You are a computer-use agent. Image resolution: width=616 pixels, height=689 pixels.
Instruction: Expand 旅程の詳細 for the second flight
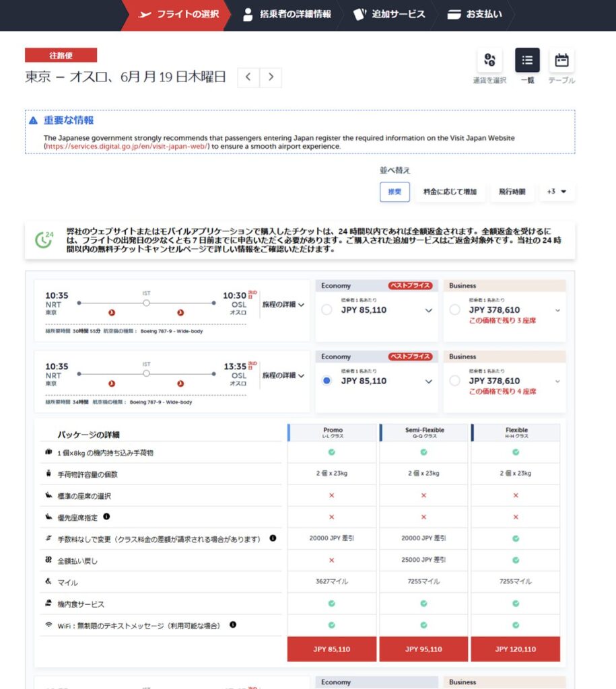(x=283, y=375)
